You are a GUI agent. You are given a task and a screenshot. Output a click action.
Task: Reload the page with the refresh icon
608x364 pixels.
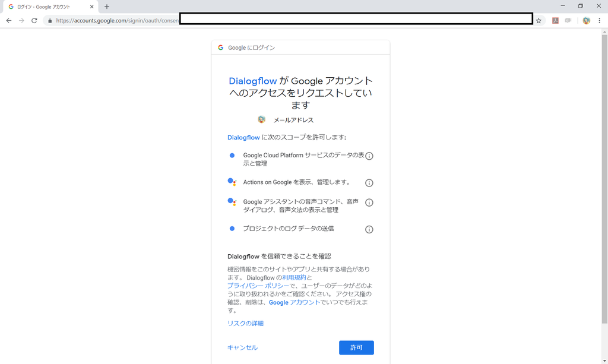34,21
